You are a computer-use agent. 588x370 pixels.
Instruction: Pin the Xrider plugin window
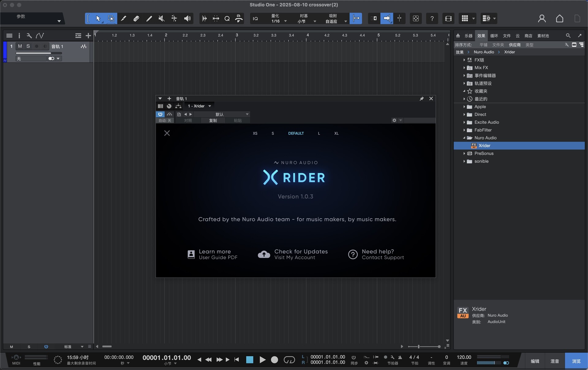(422, 99)
